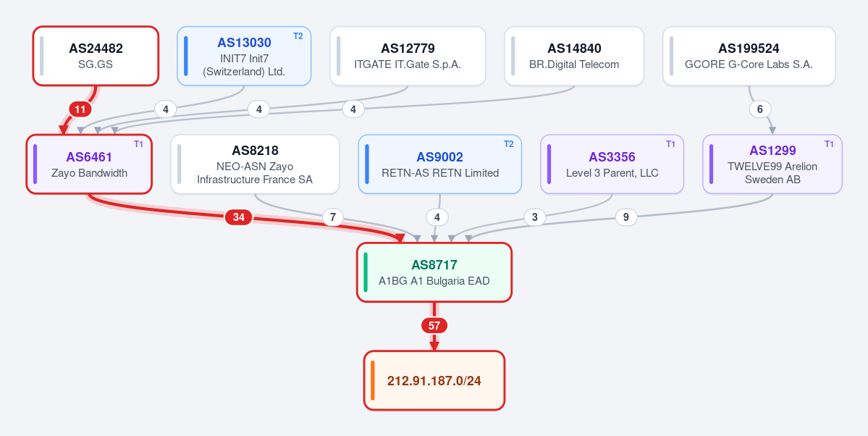
Task: Click the red edge badge labeled 34
Action: [239, 218]
